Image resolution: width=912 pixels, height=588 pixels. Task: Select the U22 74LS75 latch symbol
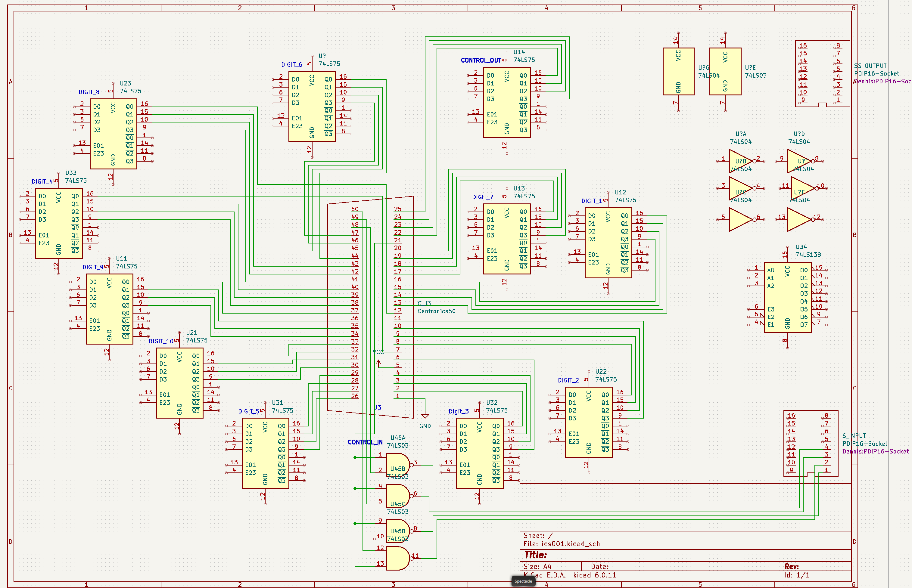589,422
